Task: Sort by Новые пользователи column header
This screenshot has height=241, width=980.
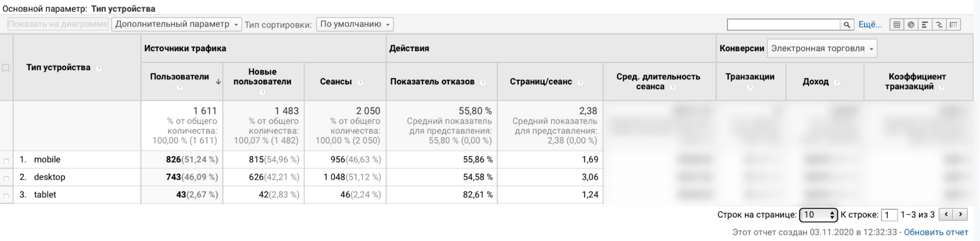Action: coord(262,77)
